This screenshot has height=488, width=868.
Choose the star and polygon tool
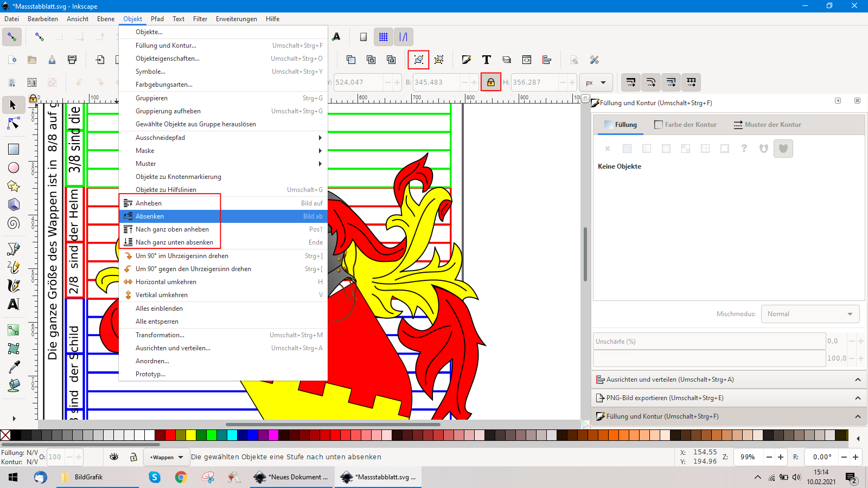14,187
